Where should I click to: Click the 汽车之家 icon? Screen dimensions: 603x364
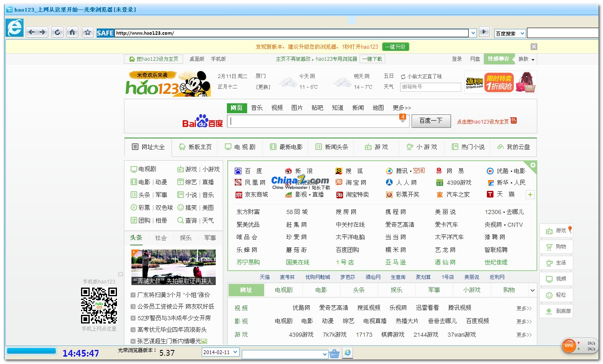tap(440, 195)
